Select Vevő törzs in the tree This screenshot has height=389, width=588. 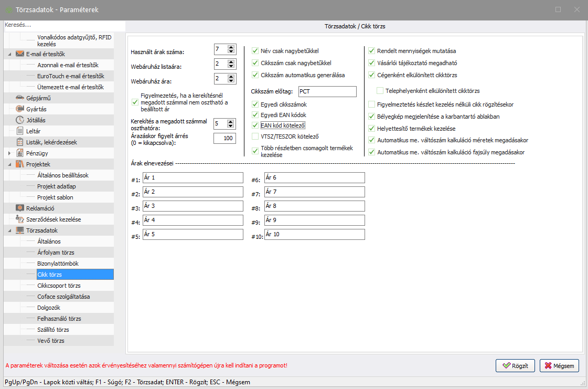click(51, 341)
